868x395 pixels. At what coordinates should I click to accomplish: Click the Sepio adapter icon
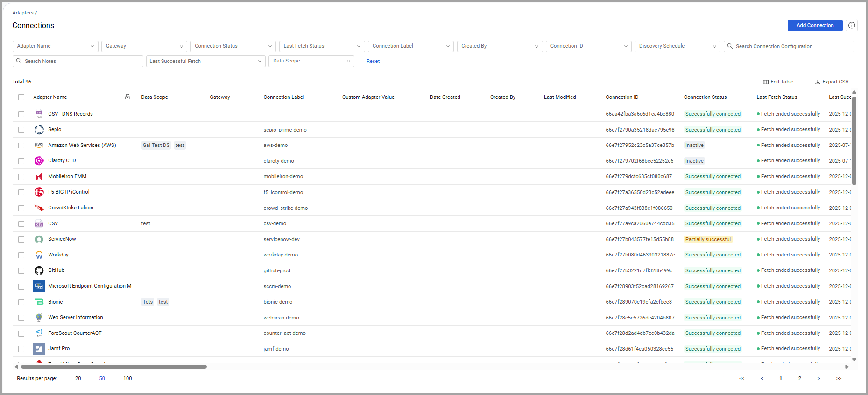(x=39, y=130)
